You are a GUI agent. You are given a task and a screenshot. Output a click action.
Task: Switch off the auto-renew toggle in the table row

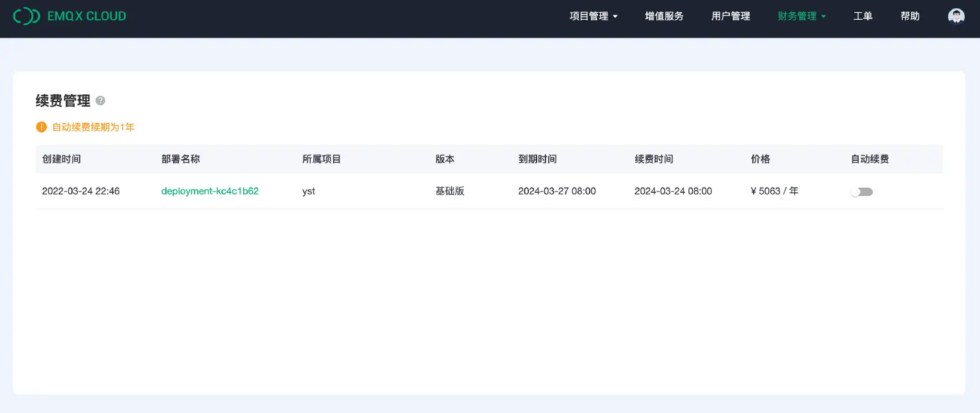pos(861,191)
